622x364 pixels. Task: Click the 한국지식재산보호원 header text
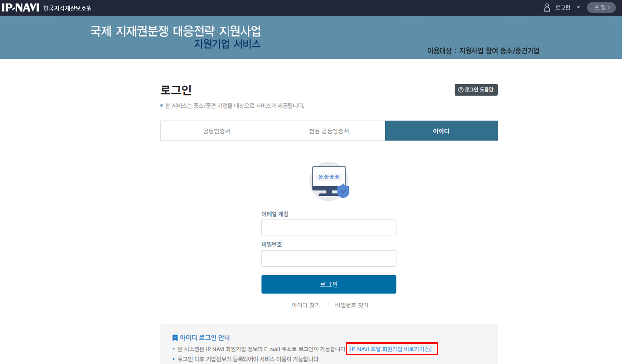[x=67, y=8]
